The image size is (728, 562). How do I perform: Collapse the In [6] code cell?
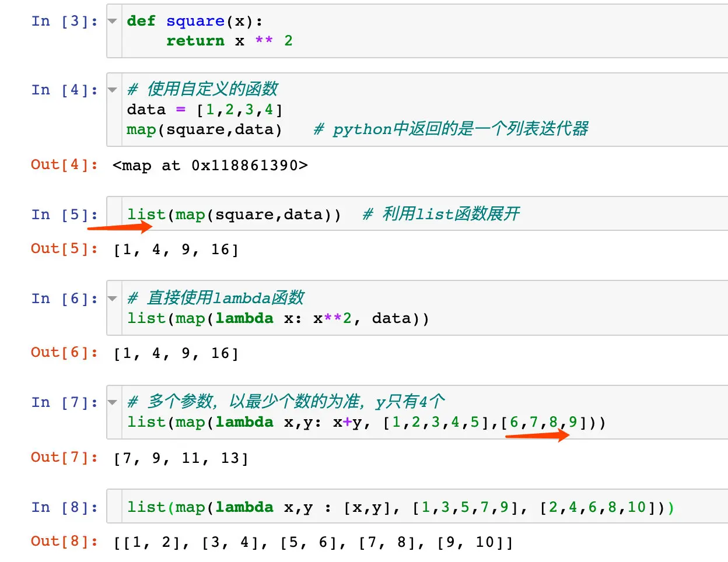tap(113, 299)
